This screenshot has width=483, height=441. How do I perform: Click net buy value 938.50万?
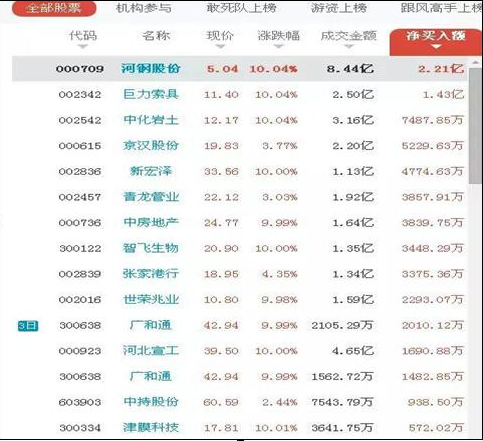tap(436, 402)
